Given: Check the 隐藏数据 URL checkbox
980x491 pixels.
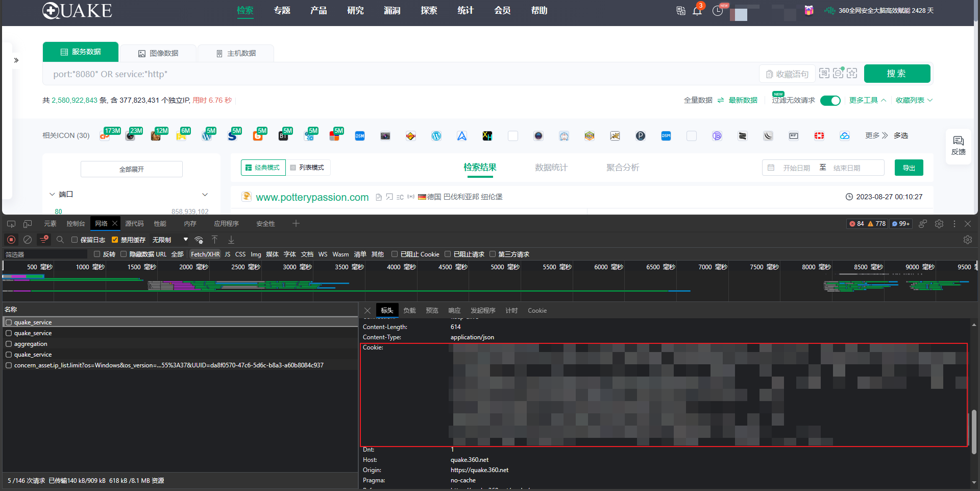Looking at the screenshot, I should [x=124, y=254].
